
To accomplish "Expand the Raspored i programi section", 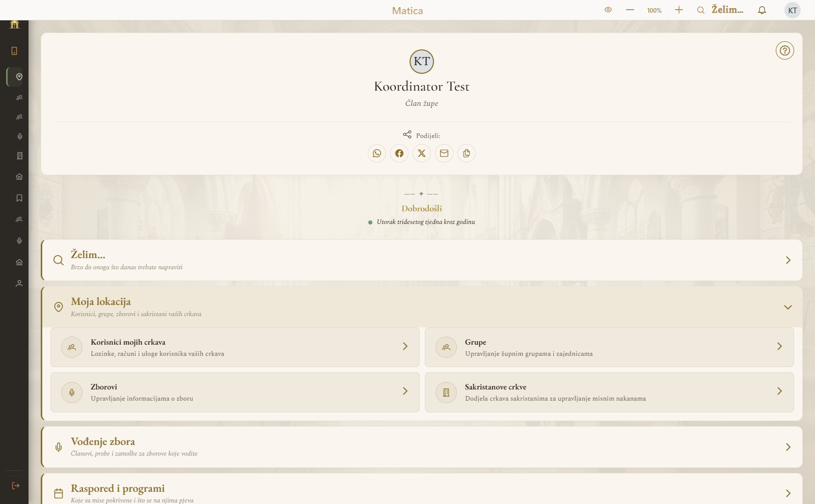I will pos(422,490).
